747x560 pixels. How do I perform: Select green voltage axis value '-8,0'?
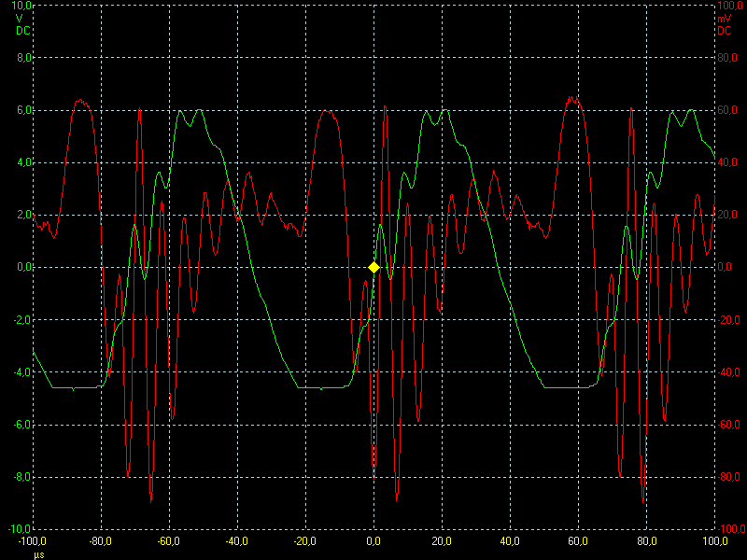click(21, 477)
